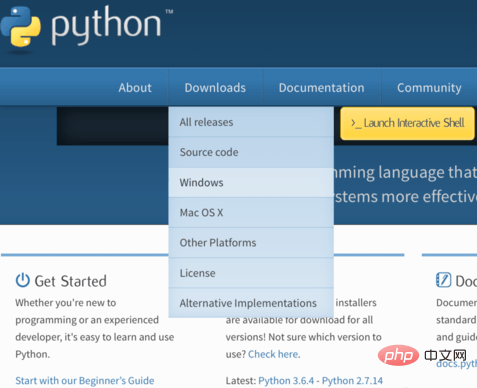Choose Mac OS X download option
The width and height of the screenshot is (477, 388).
[251, 213]
